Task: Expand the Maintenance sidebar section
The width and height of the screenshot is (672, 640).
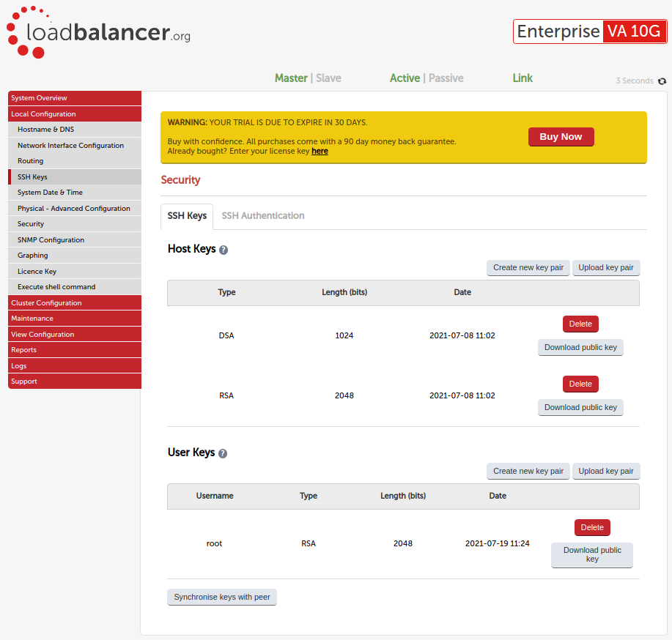Action: coord(74,319)
